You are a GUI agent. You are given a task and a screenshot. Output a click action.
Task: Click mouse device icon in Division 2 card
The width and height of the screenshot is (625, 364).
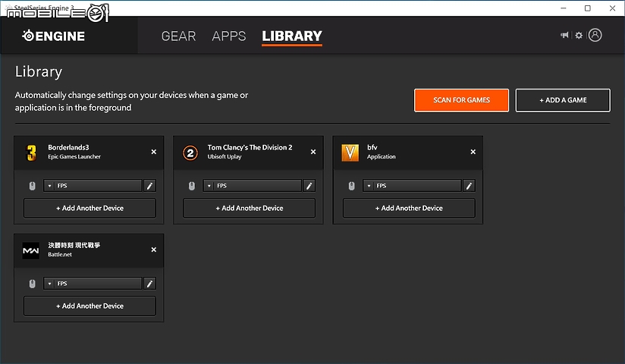192,186
